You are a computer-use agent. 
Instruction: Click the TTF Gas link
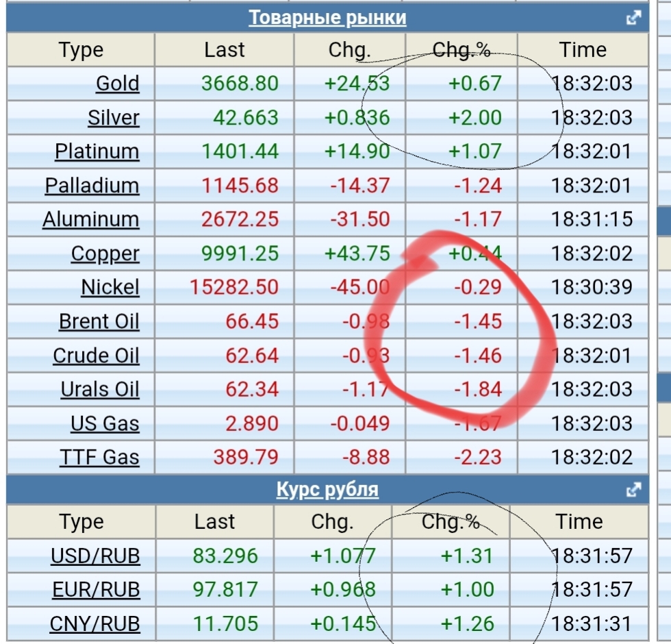click(99, 457)
